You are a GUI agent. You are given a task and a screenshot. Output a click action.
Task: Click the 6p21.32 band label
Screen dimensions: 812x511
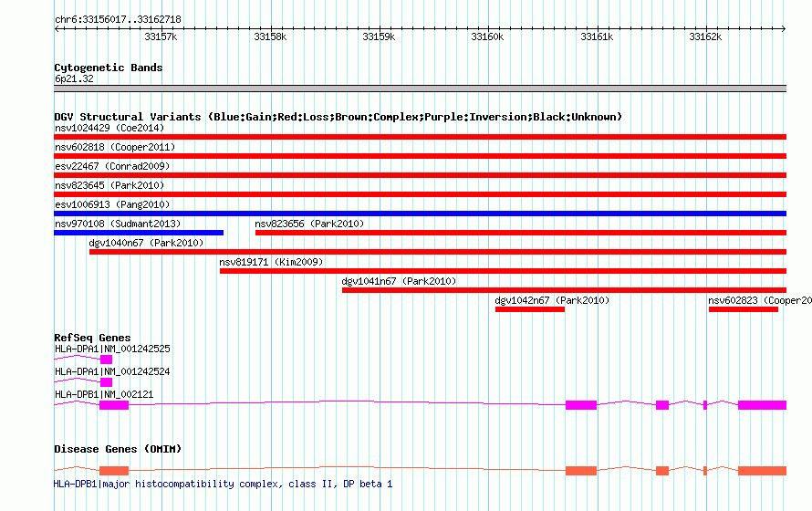[74, 78]
